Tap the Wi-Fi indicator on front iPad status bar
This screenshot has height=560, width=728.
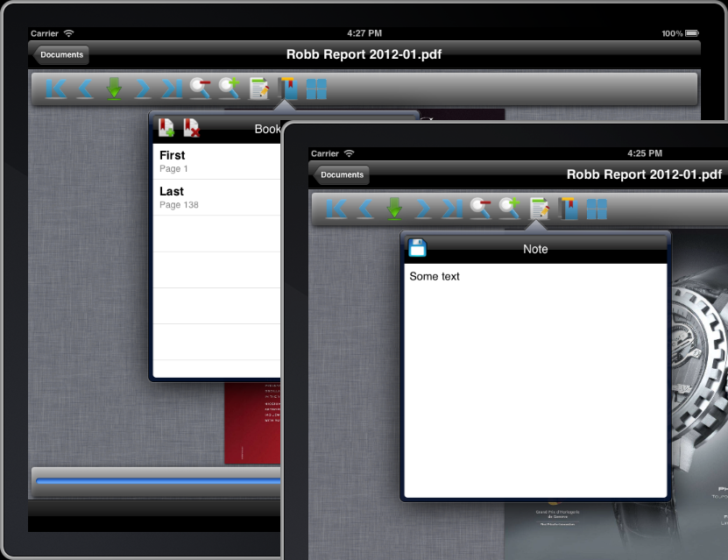[x=350, y=153]
